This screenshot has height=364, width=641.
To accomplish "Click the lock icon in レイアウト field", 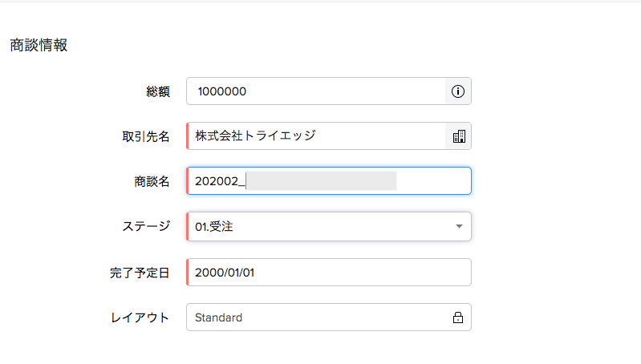I will pos(458,317).
